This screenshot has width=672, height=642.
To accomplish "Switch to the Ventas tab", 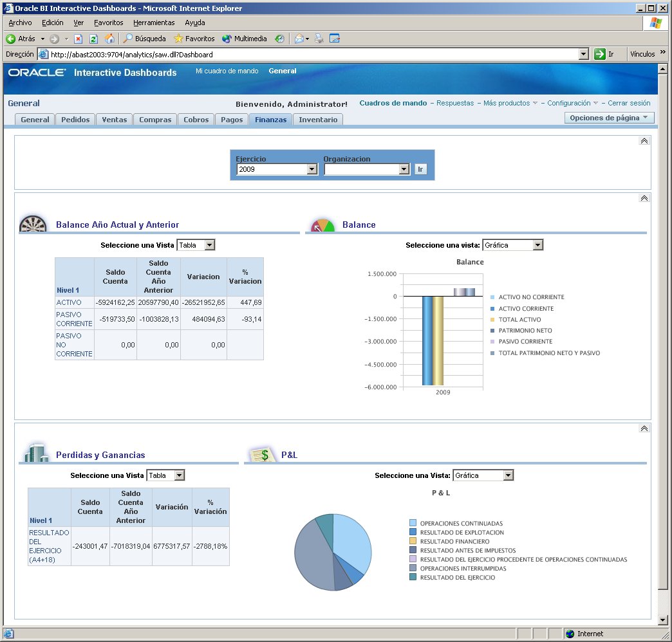I will coord(115,120).
